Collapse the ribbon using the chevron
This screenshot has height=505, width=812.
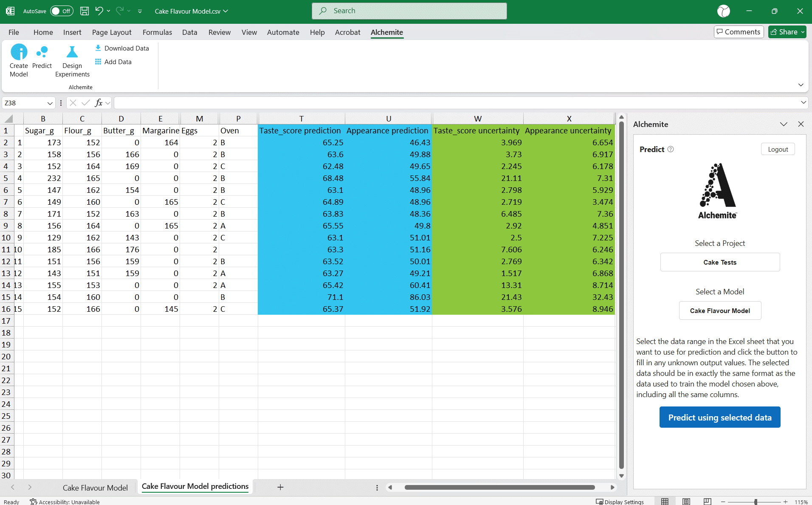[801, 85]
